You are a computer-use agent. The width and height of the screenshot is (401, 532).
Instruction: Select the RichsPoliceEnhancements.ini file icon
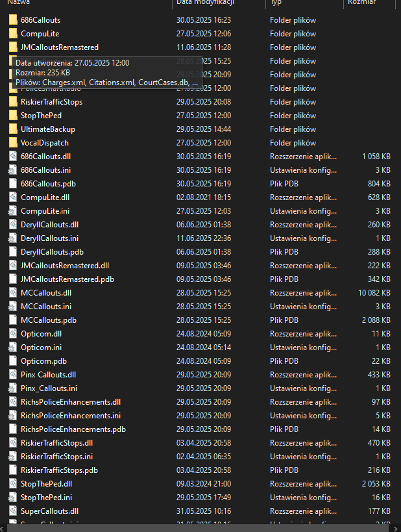(x=12, y=416)
